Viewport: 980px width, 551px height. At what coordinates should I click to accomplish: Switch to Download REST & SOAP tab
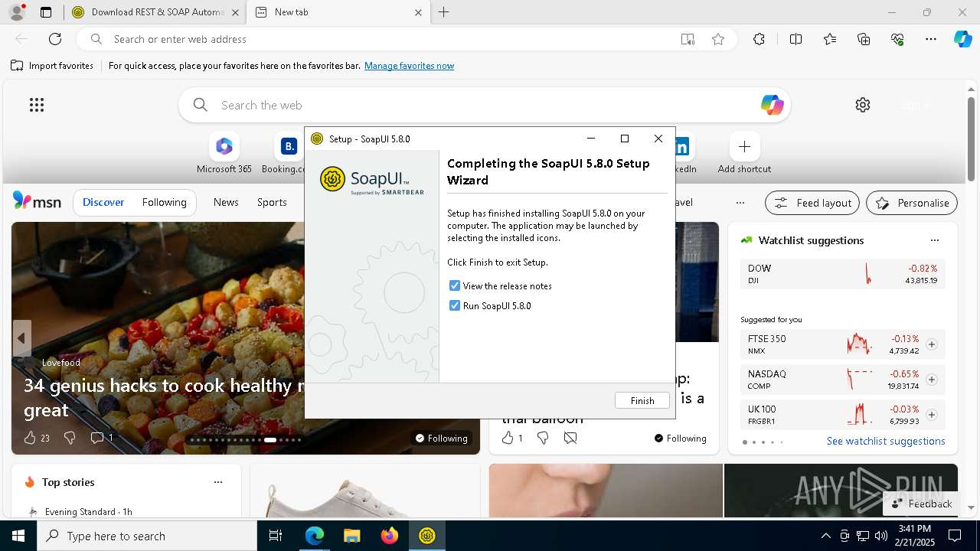[x=155, y=12]
